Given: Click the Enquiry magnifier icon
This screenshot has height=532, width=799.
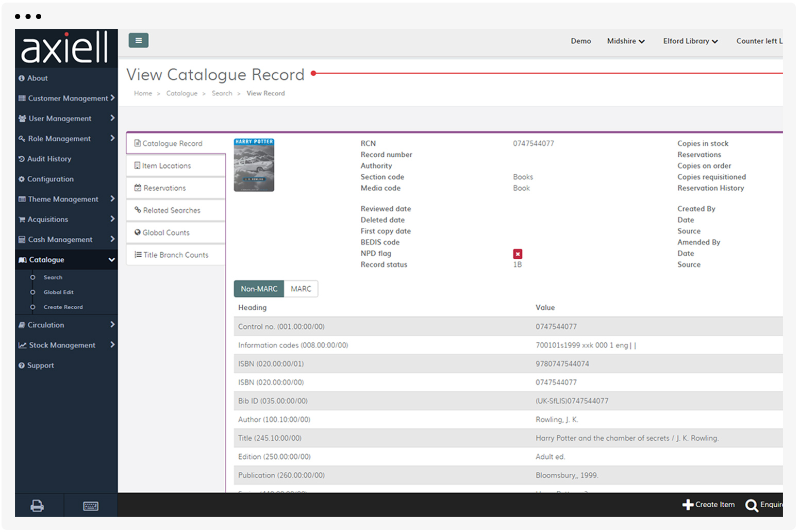Looking at the screenshot, I should point(752,505).
